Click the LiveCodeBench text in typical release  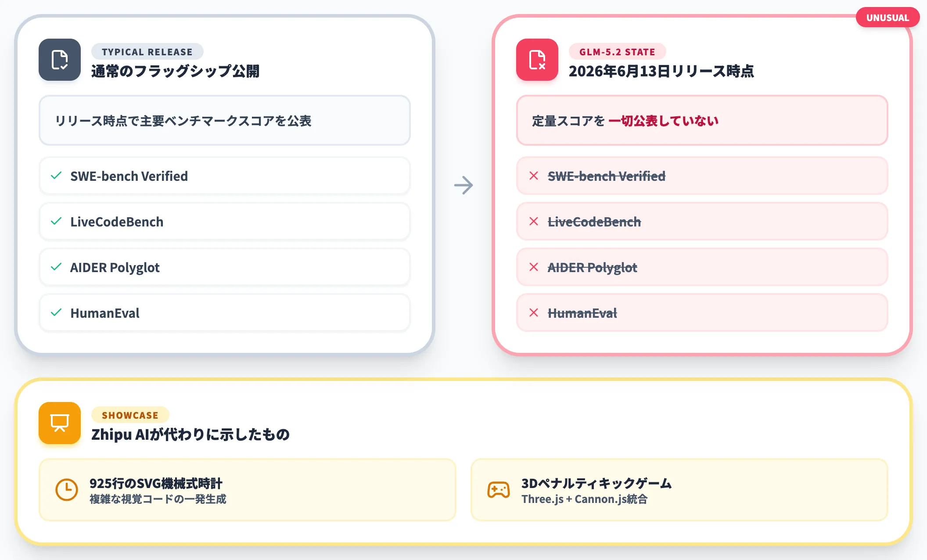(x=117, y=222)
